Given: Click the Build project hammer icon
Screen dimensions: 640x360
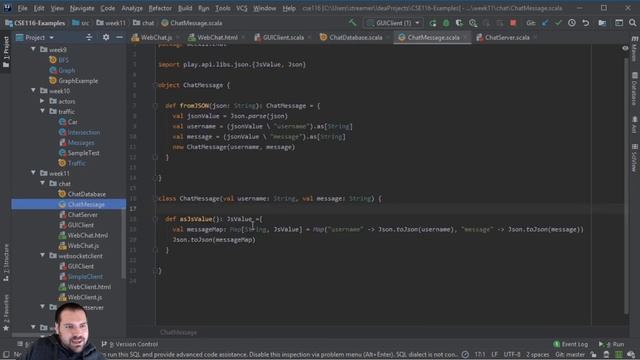Looking at the screenshot, I should click(x=352, y=22).
